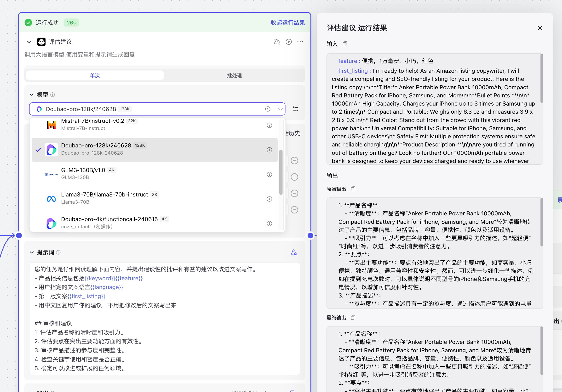This screenshot has width=562, height=392.
Task: Click the info icon beside 模型 label
Action: tap(52, 95)
